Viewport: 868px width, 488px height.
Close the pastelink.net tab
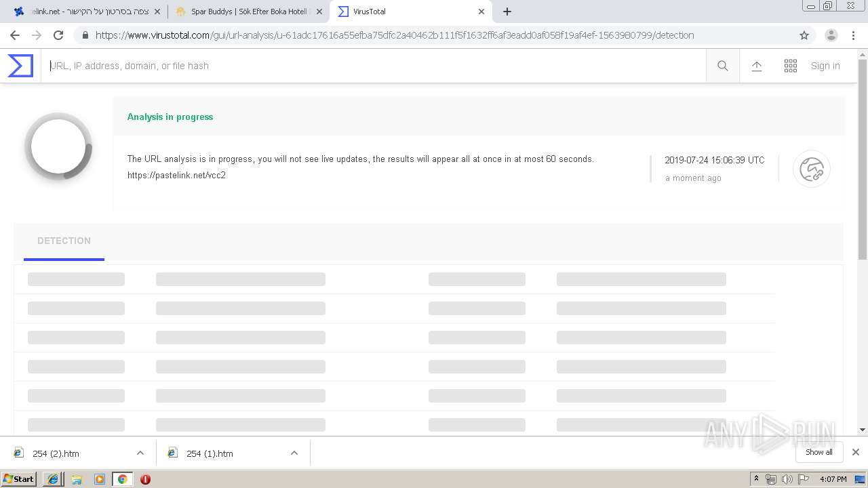[157, 12]
